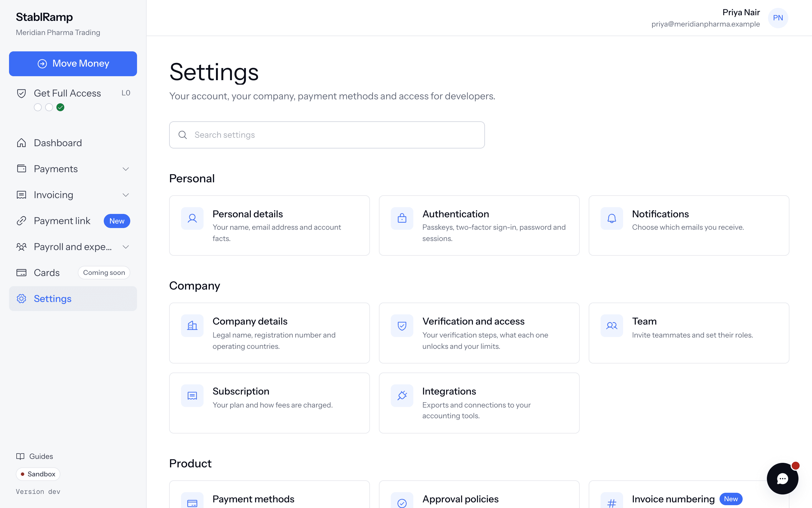Click the L0 access level label
Image resolution: width=812 pixels, height=508 pixels.
[126, 93]
